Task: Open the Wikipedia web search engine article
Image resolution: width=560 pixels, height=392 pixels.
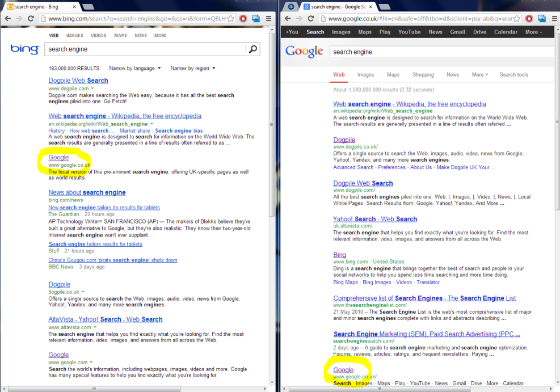Action: tap(125, 116)
